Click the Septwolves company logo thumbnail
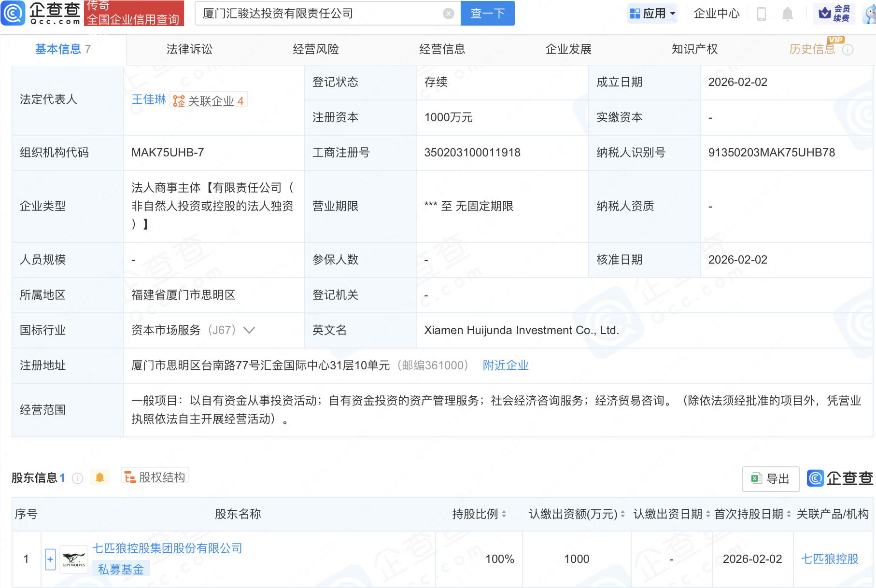 (74, 559)
